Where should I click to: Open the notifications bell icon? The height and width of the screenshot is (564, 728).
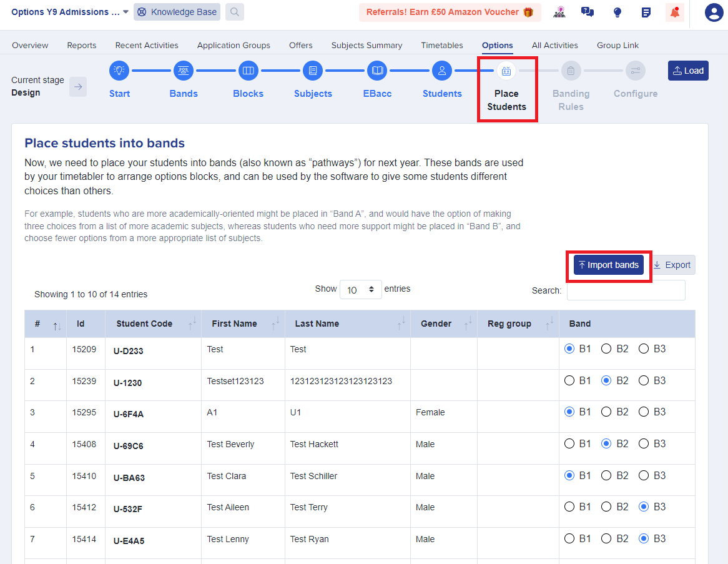(x=674, y=12)
